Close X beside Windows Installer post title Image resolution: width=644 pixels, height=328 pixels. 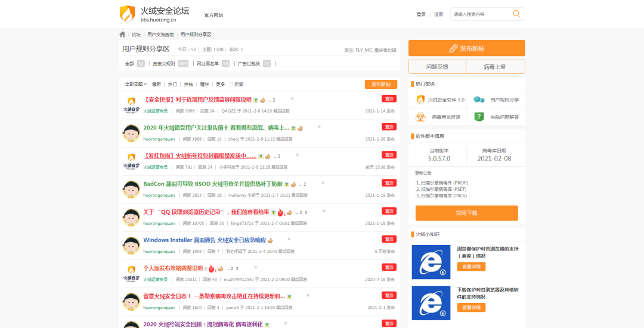pyautogui.click(x=289, y=239)
